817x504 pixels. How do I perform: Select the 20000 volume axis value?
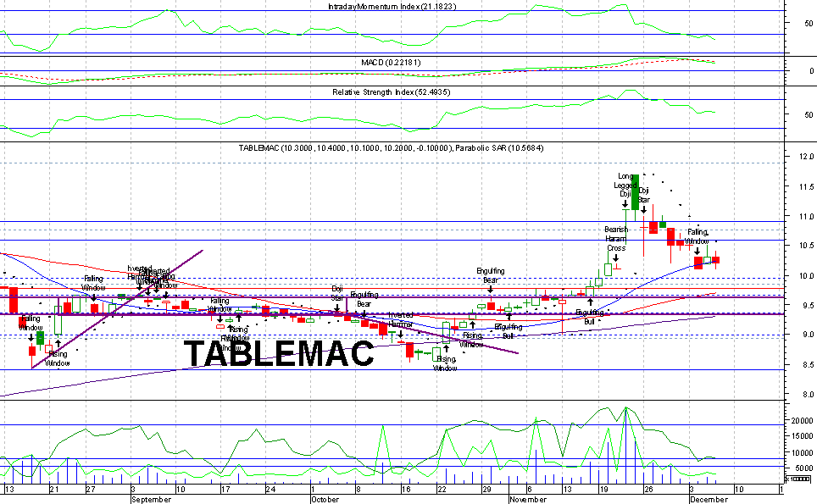pos(802,421)
